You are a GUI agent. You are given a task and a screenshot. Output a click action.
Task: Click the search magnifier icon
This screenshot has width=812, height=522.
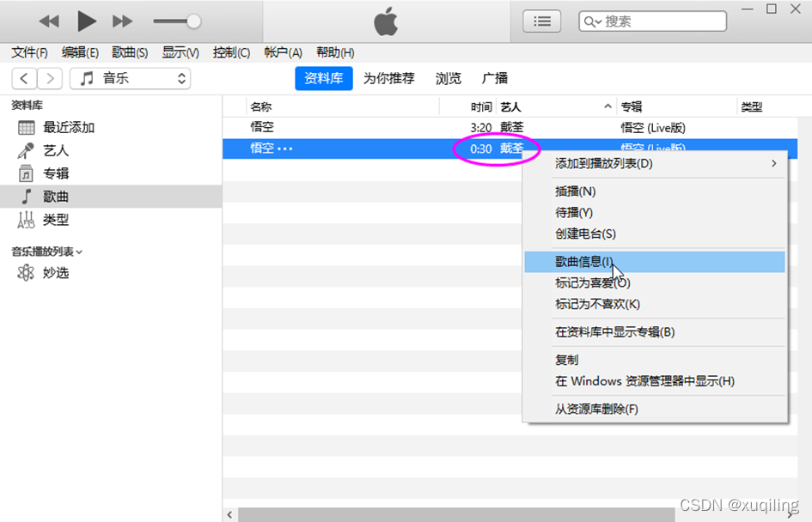[x=592, y=21]
